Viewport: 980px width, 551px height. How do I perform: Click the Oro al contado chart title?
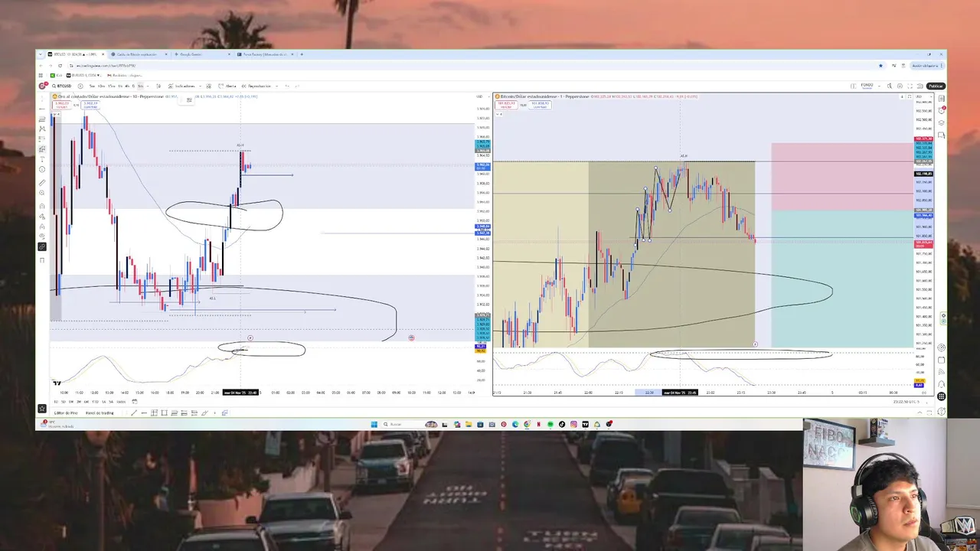click(109, 96)
